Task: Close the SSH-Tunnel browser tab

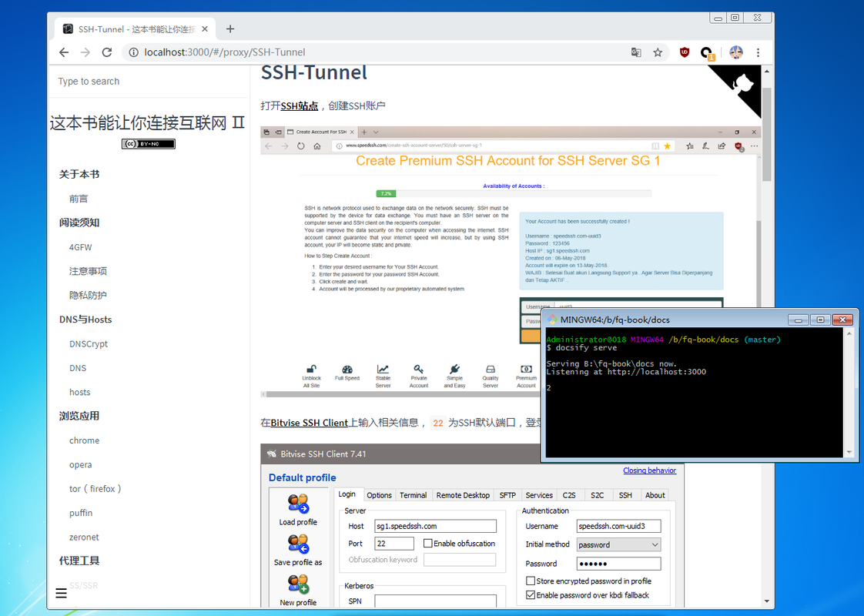Action: coord(205,29)
